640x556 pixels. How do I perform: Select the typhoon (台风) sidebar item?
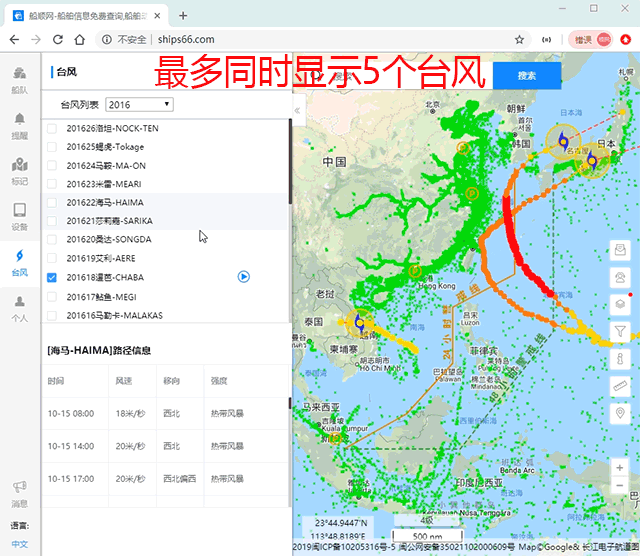[20, 263]
